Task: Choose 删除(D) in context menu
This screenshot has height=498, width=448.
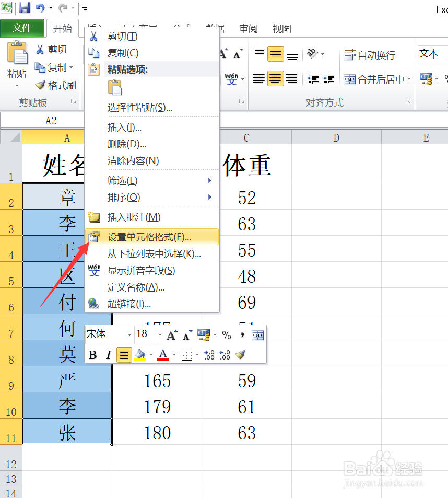Action: tap(152, 144)
